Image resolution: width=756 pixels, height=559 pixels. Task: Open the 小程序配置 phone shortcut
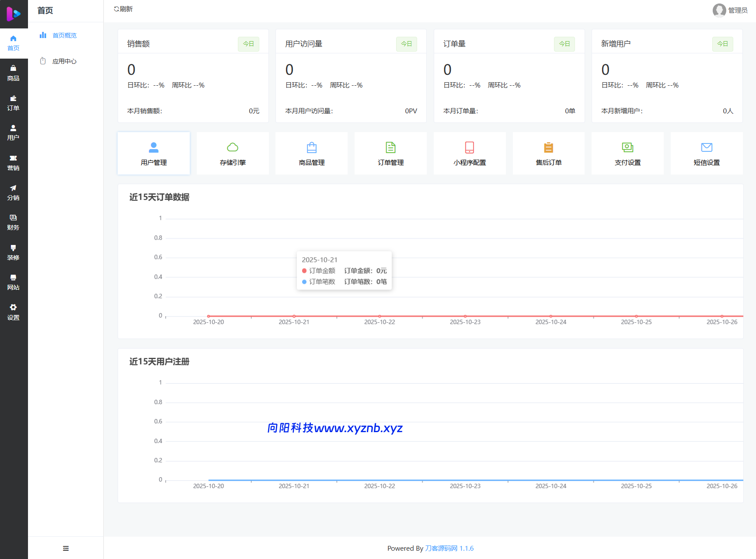pos(470,154)
